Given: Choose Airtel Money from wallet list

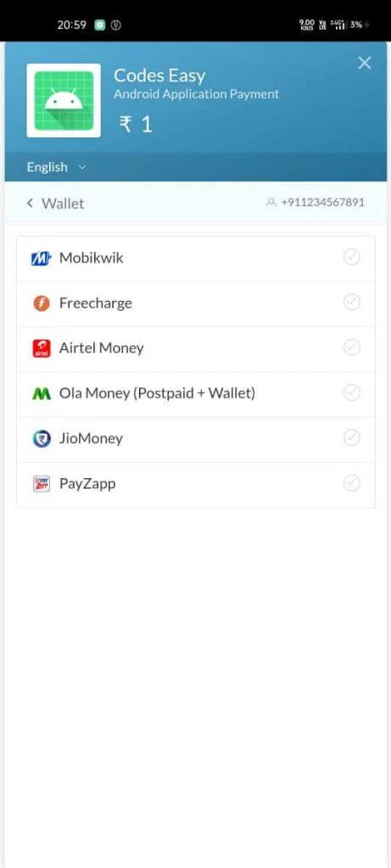Looking at the screenshot, I should tap(195, 348).
